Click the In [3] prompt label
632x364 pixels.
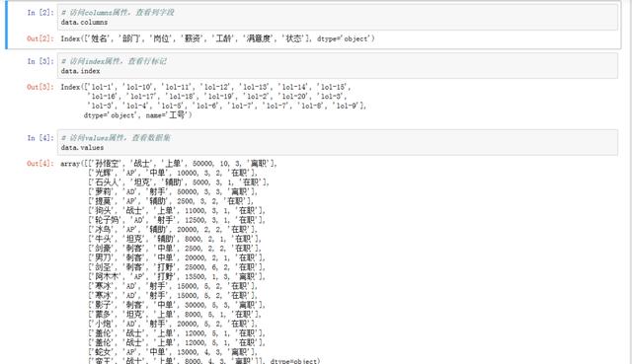click(40, 61)
